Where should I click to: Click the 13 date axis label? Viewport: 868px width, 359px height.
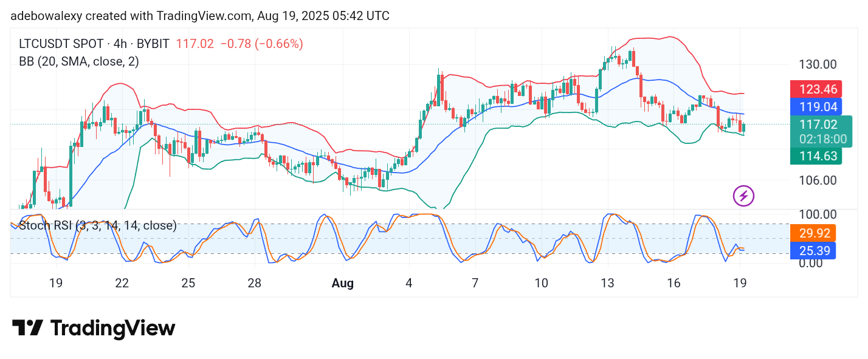pos(607,283)
